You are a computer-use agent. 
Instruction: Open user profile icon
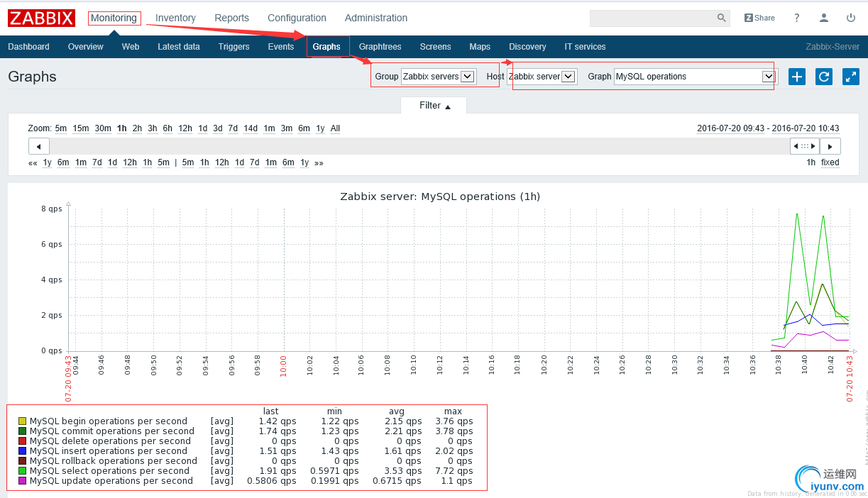[824, 18]
